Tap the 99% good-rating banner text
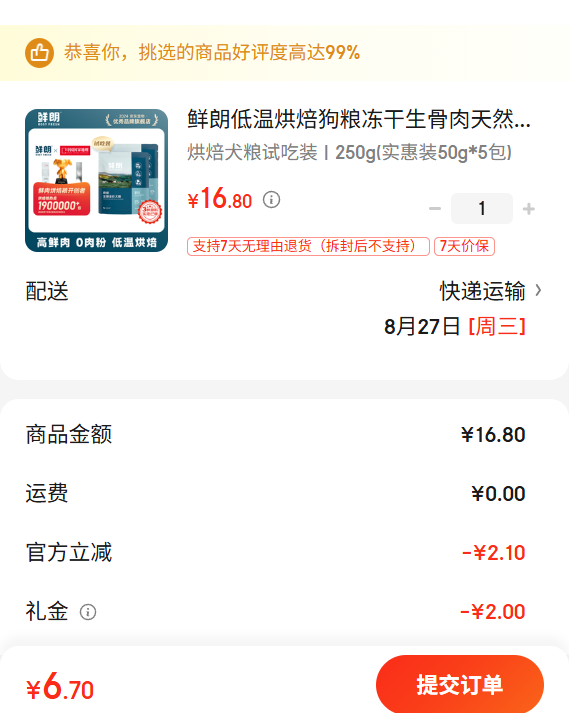 (x=212, y=53)
